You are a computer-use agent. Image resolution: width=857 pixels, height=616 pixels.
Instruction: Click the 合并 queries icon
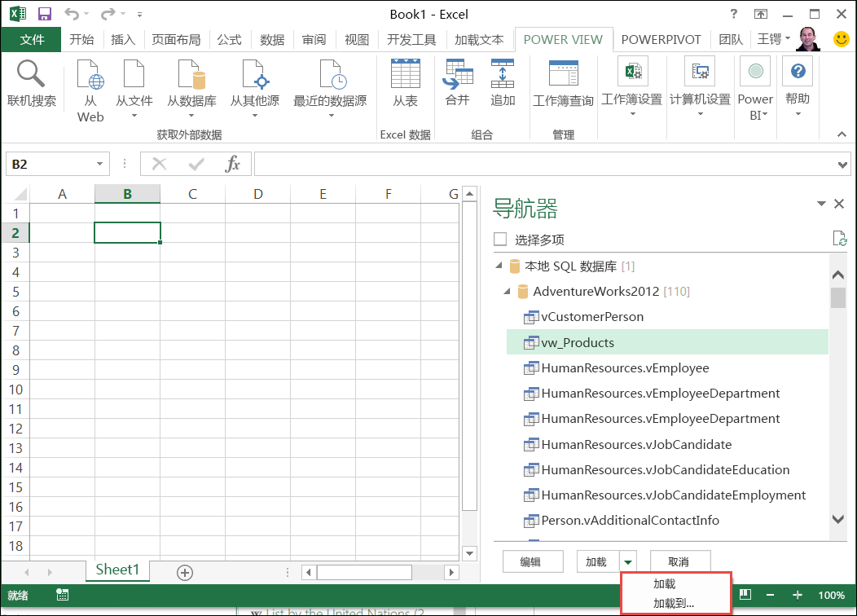coord(457,75)
